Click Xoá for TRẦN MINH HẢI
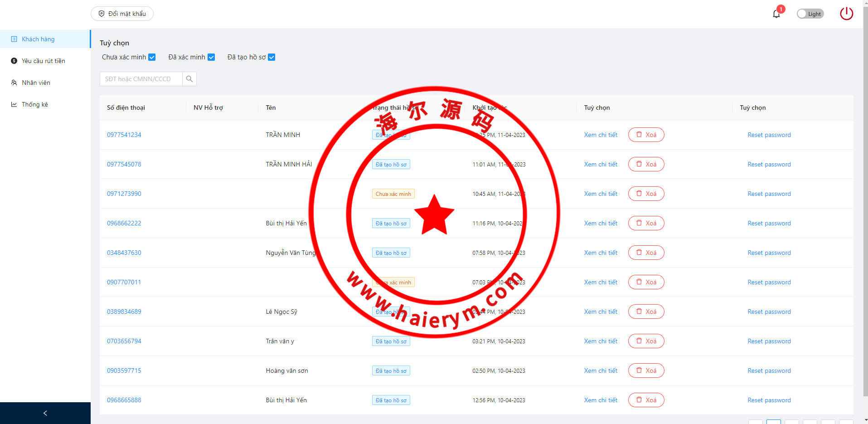The height and width of the screenshot is (424, 868). coord(646,164)
